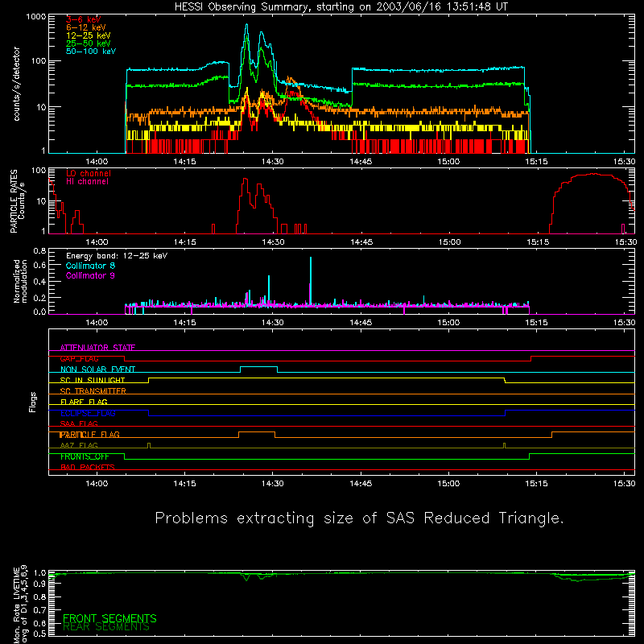Select the 6-12 keV legend label

86,27
